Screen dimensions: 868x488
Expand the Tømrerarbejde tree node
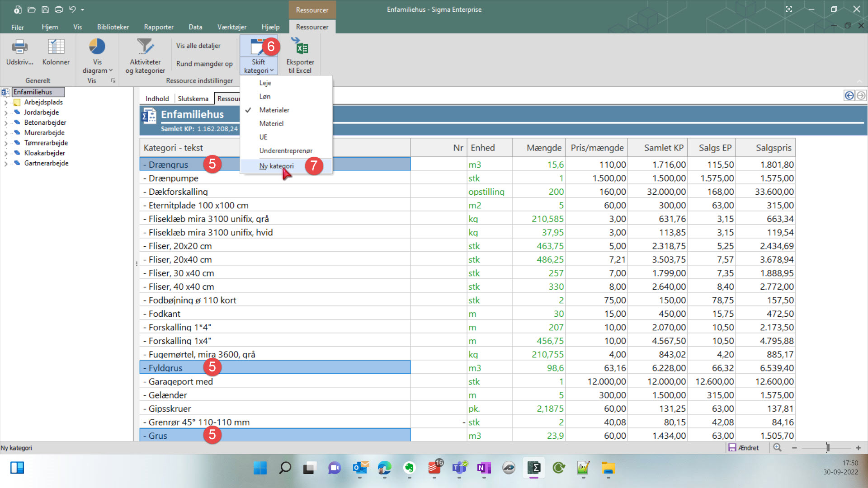coord(6,143)
